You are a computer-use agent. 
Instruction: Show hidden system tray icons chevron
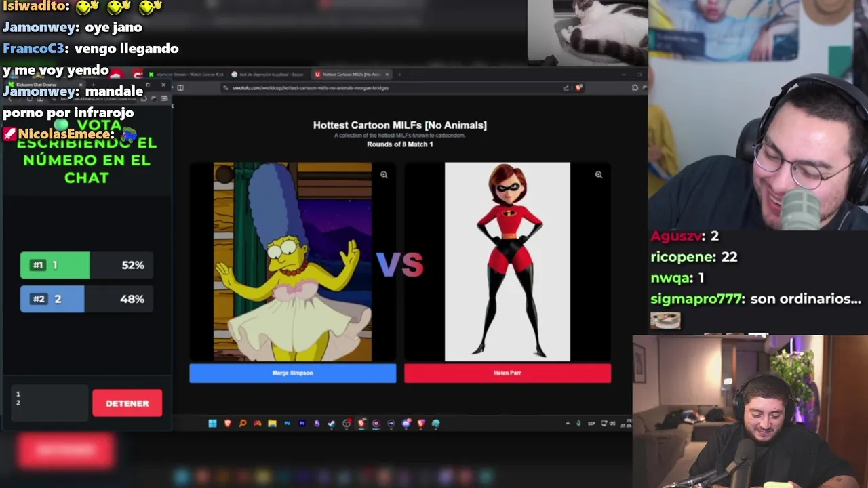[568, 423]
